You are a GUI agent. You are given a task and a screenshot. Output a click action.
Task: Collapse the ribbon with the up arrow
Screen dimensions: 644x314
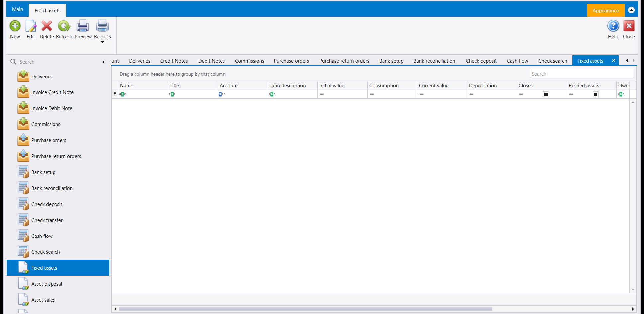631,10
